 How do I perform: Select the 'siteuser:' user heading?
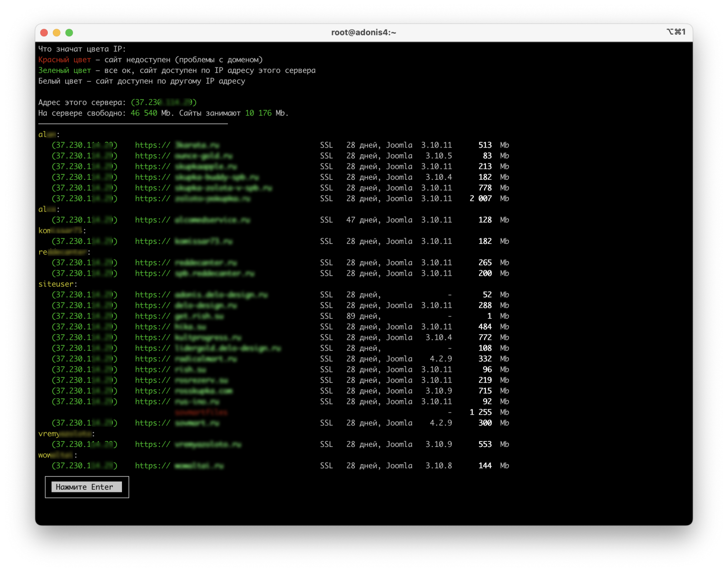click(58, 284)
